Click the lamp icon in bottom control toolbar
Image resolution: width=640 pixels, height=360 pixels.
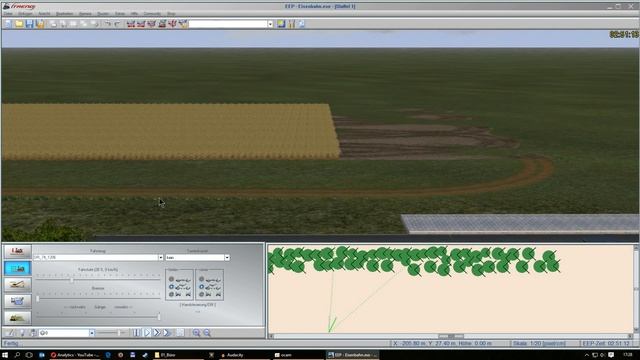click(22, 333)
